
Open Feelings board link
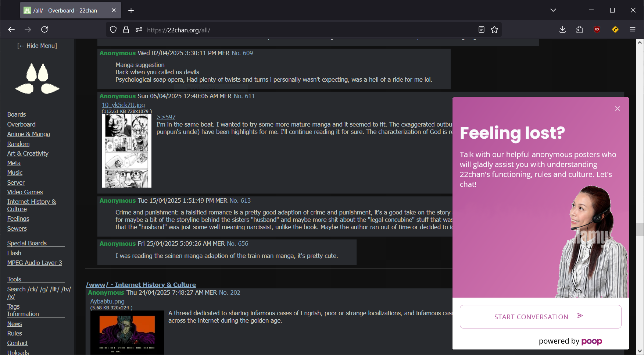(x=18, y=219)
